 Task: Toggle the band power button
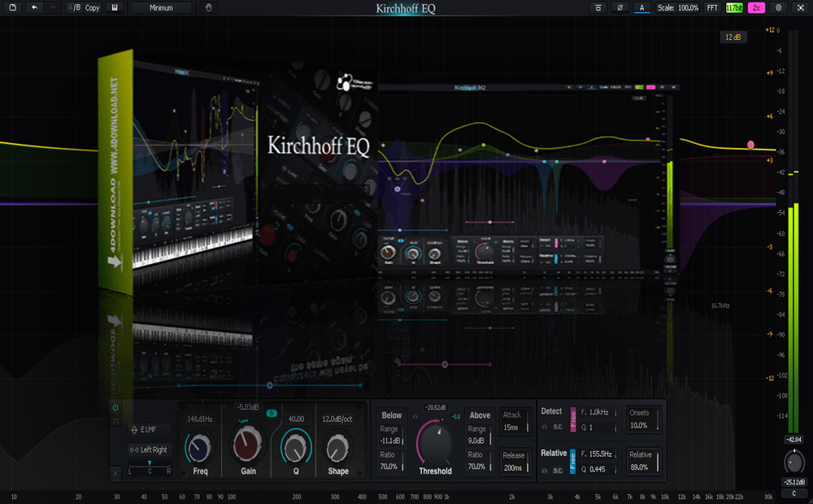point(115,407)
